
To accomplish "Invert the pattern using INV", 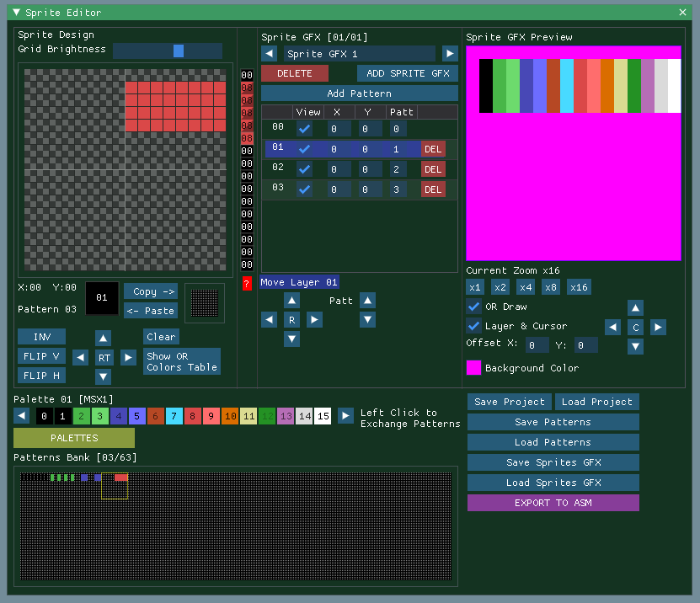I will click(40, 337).
